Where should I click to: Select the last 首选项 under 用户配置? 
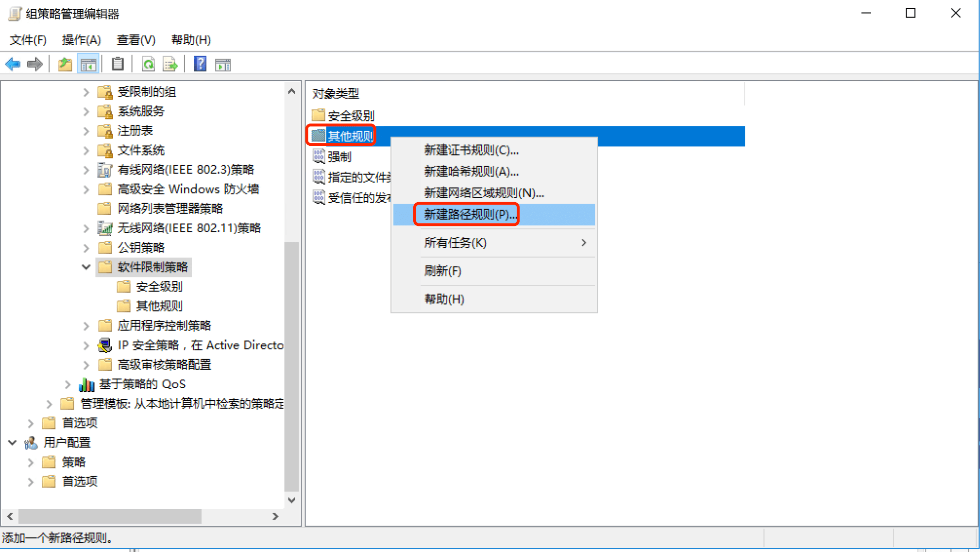pyautogui.click(x=80, y=482)
